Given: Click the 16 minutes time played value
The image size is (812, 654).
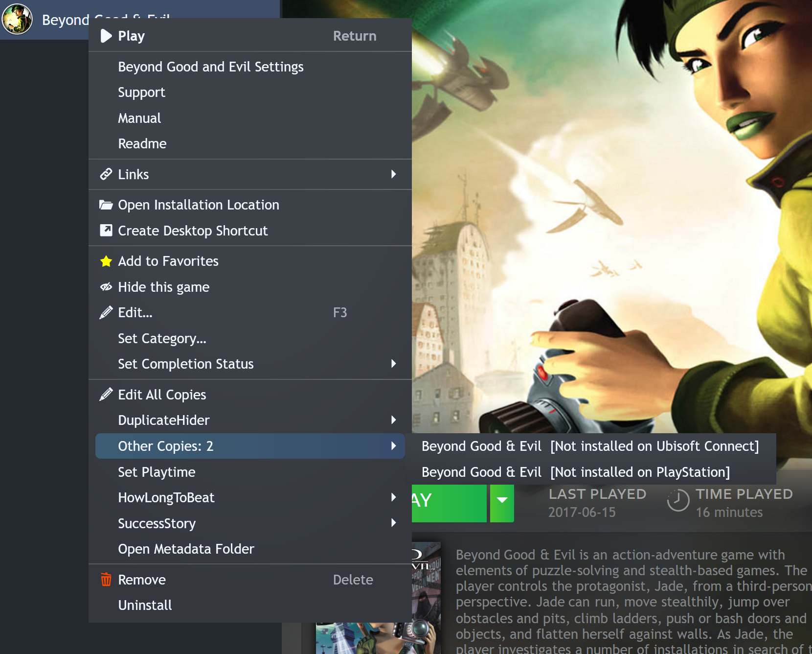Looking at the screenshot, I should coord(729,513).
